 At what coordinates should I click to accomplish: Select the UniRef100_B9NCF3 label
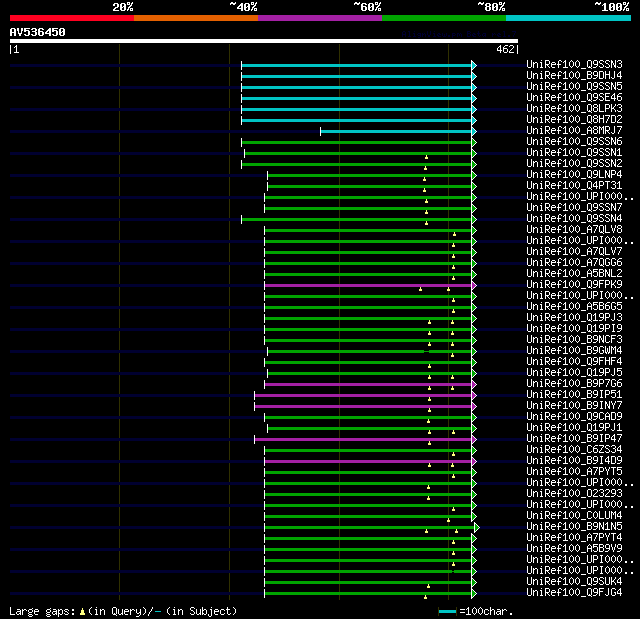pyautogui.click(x=574, y=340)
